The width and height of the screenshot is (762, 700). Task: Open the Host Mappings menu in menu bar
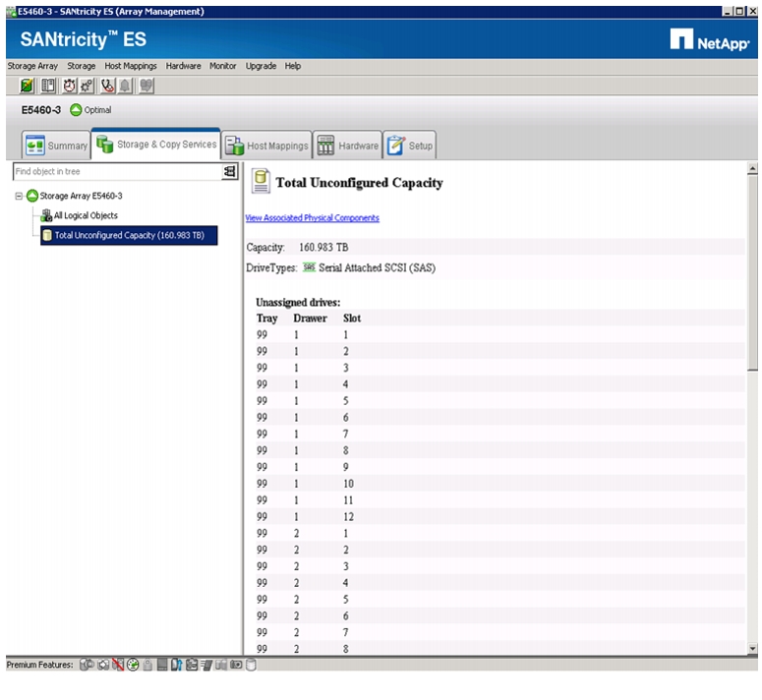[131, 66]
